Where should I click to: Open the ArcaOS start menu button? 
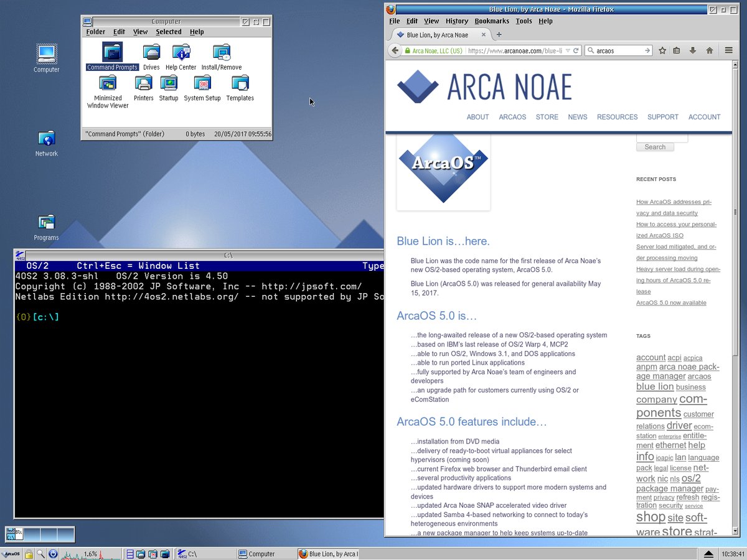(x=11, y=554)
